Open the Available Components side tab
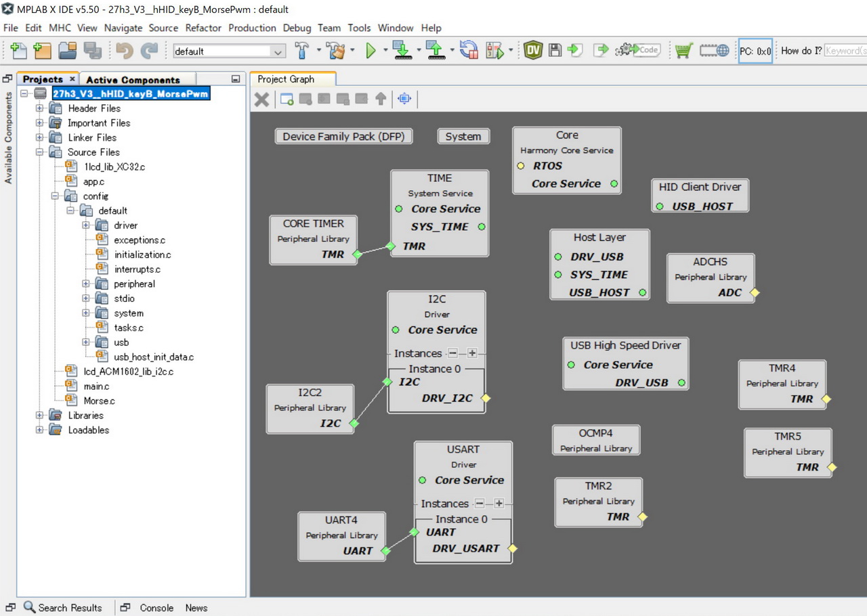Screen dimensions: 867x616 (x=8, y=138)
